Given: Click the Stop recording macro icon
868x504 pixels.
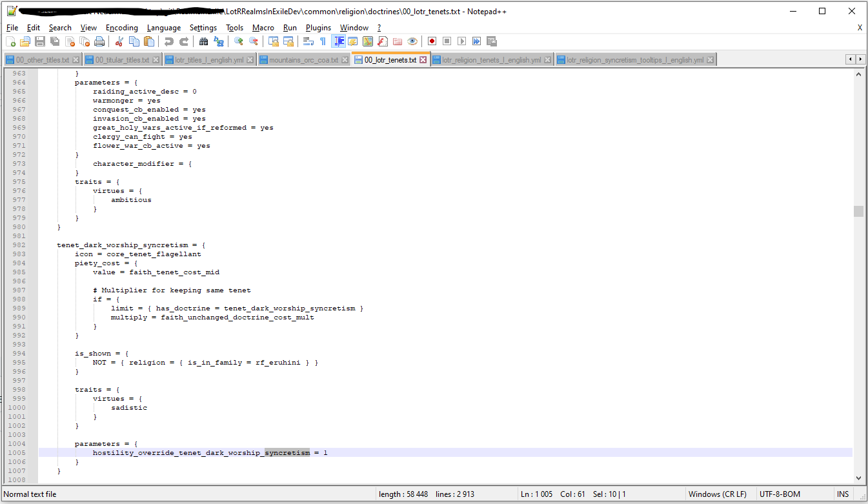Looking at the screenshot, I should (447, 41).
